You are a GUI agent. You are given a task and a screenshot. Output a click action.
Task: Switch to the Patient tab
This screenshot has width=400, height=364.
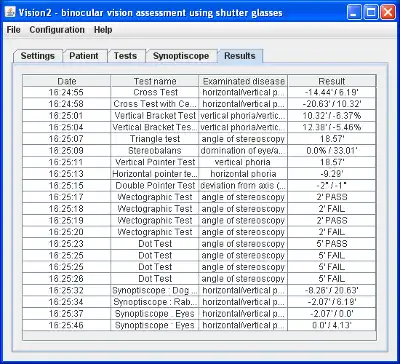pyautogui.click(x=84, y=56)
